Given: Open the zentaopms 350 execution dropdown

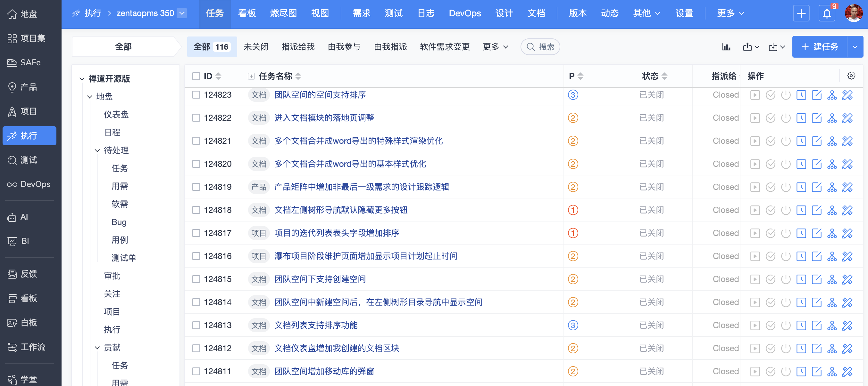Looking at the screenshot, I should 182,13.
